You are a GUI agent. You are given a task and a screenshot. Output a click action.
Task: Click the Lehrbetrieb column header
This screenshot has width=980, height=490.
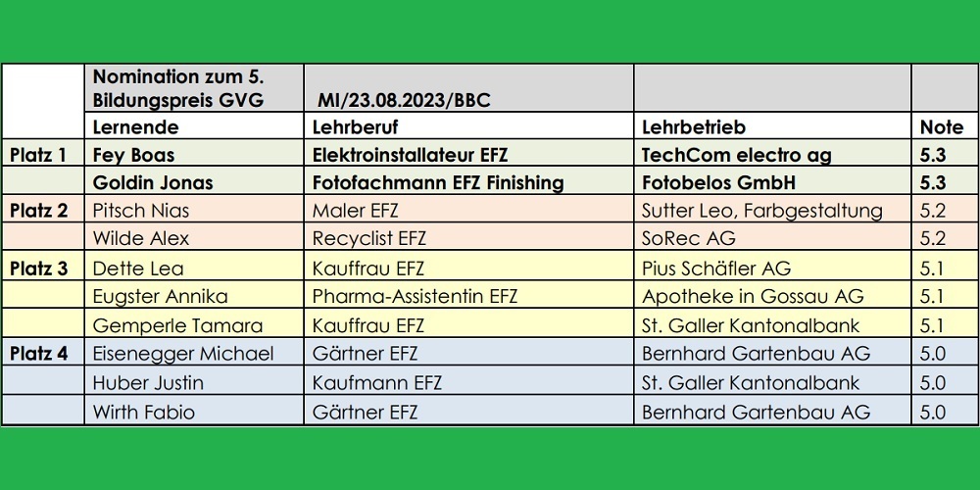(x=694, y=127)
